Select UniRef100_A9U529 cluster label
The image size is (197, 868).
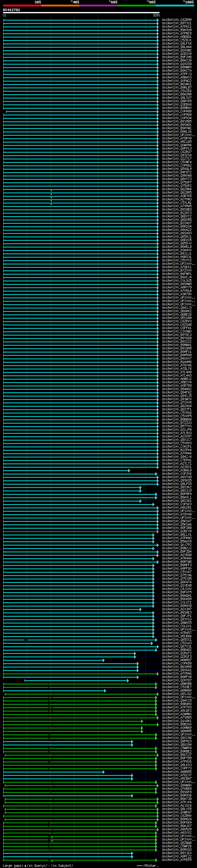[x=177, y=830]
